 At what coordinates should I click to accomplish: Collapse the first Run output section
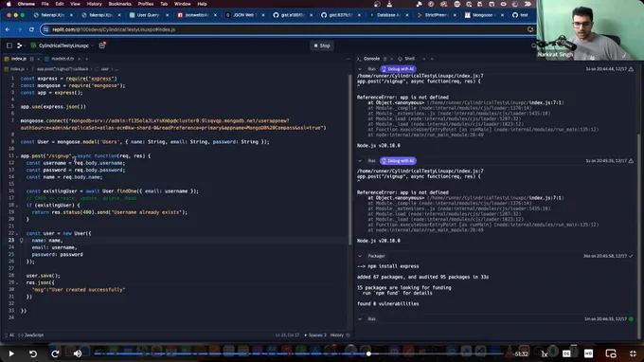pos(360,69)
